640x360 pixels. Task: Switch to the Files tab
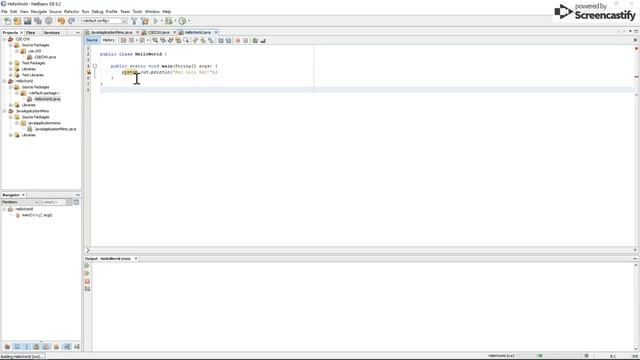click(31, 33)
